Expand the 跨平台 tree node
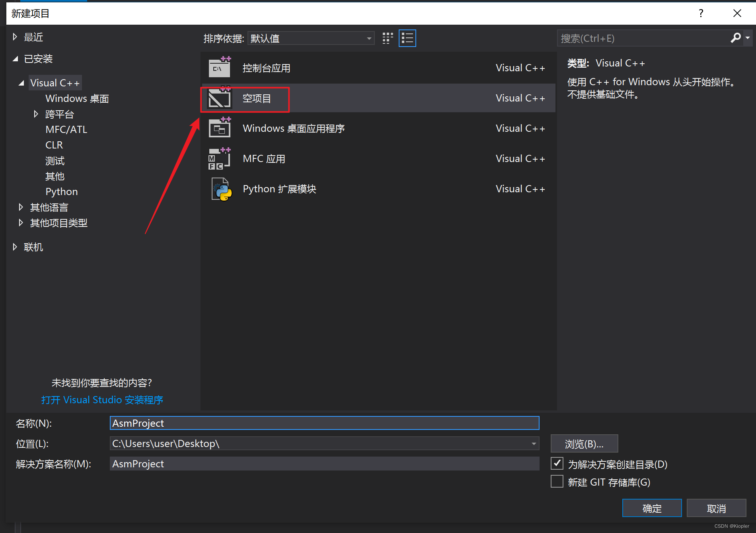Screen dimensions: 756x533 (36, 114)
